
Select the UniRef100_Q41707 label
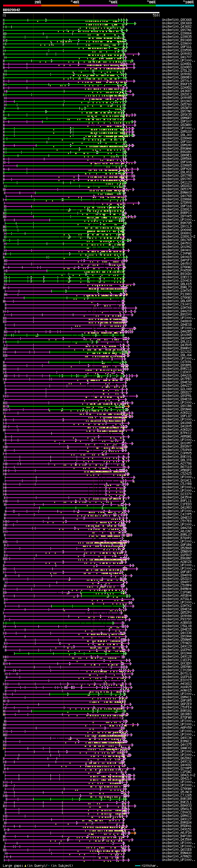(177, 57)
